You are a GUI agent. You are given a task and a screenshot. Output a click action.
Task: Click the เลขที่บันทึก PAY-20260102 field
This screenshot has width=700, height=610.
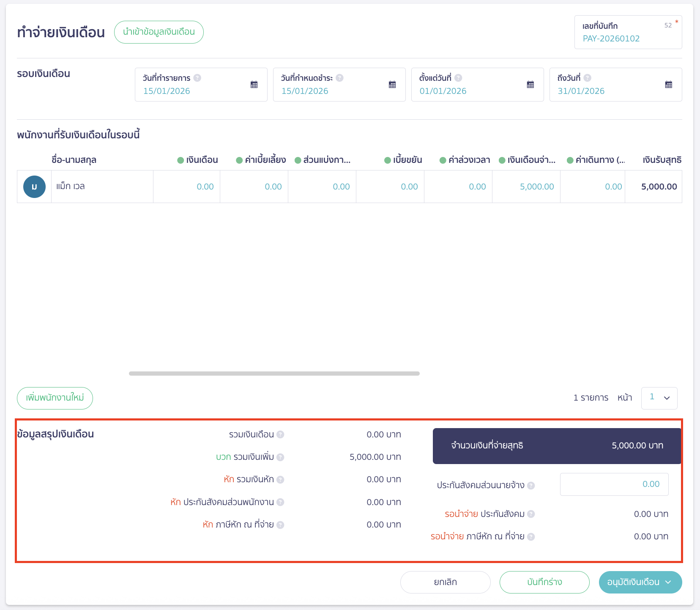pos(628,33)
